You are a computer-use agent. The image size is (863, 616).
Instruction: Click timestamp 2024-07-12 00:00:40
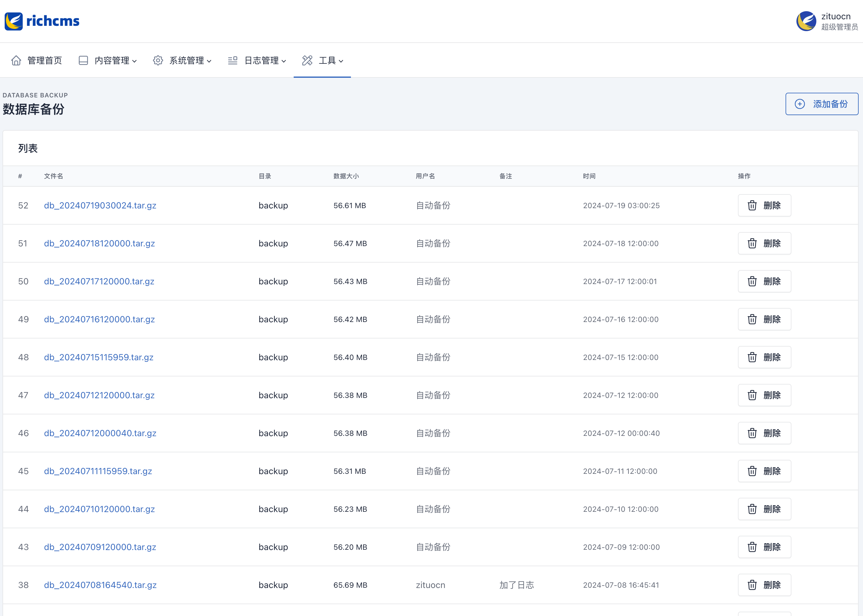pyautogui.click(x=621, y=433)
